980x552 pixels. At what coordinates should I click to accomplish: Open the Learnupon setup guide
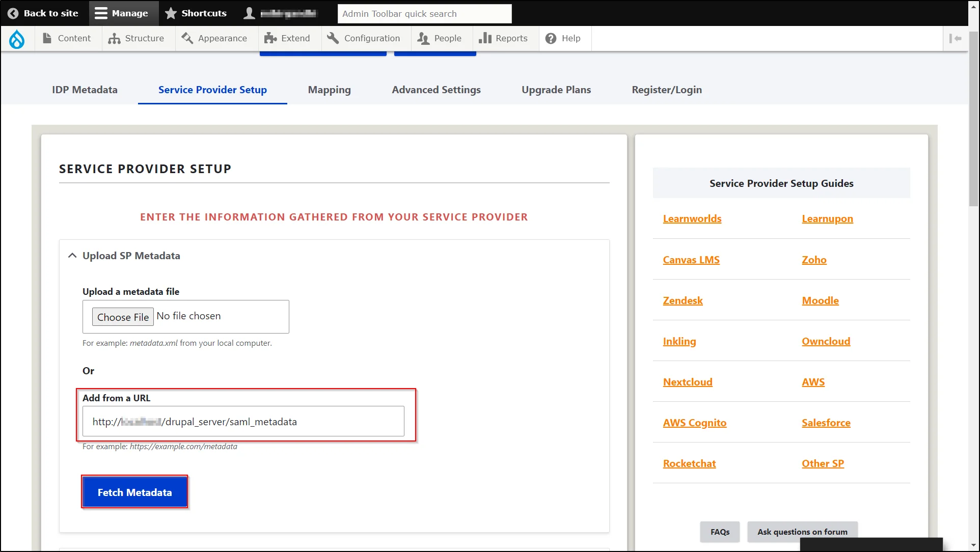tap(827, 218)
